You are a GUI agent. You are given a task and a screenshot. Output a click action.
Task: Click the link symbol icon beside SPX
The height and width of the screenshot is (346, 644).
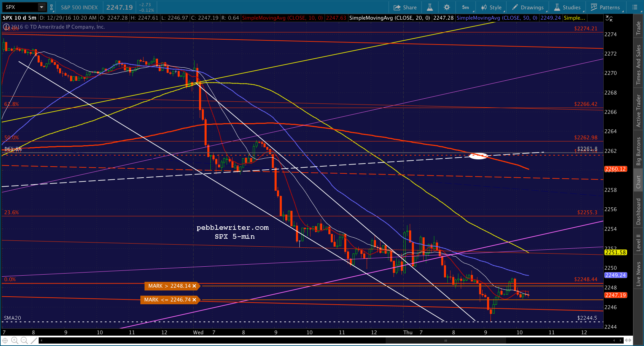[x=51, y=7]
